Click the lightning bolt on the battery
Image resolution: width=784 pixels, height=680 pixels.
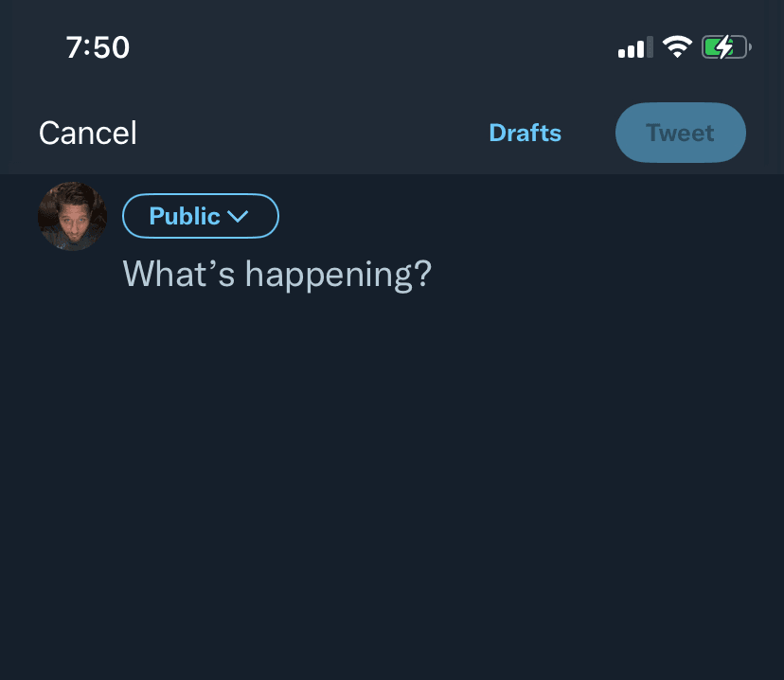[x=722, y=46]
